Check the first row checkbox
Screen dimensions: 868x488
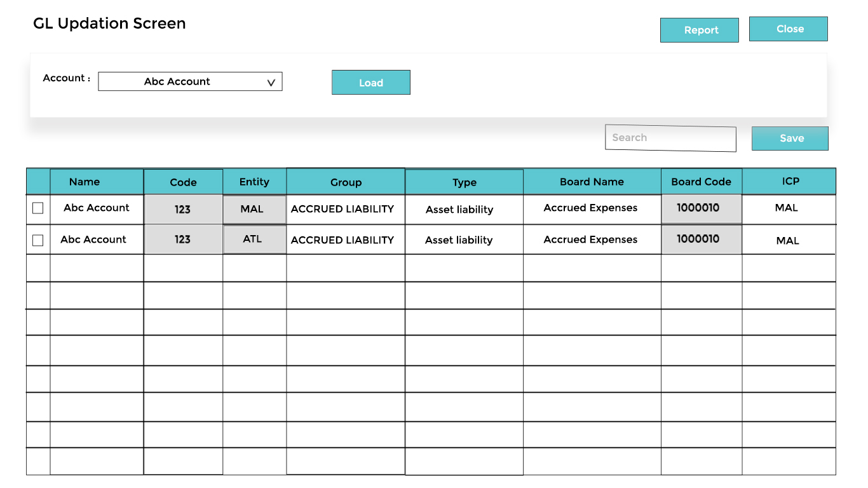(x=38, y=208)
